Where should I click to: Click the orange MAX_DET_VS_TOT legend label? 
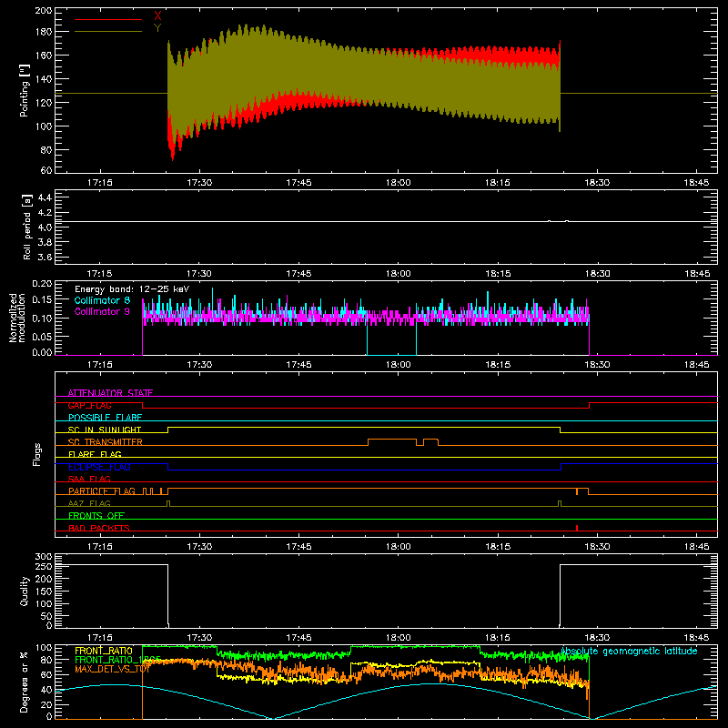pos(112,669)
